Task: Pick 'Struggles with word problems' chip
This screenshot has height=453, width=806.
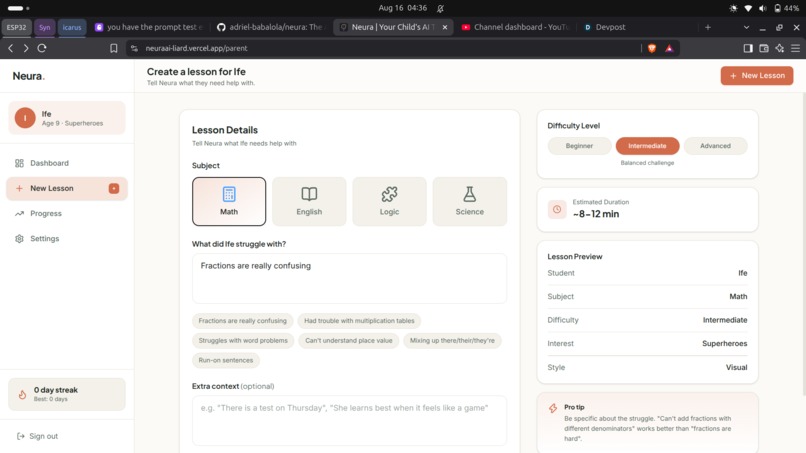Action: 243,340
